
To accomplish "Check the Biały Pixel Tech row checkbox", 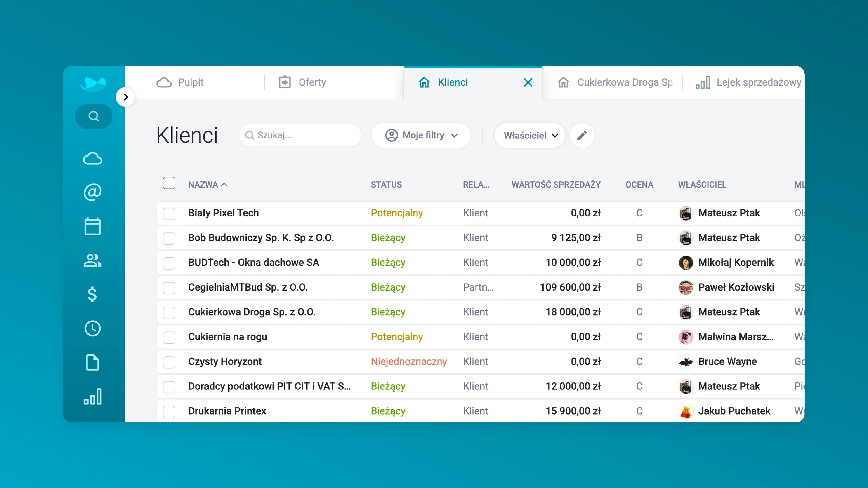I will point(169,213).
